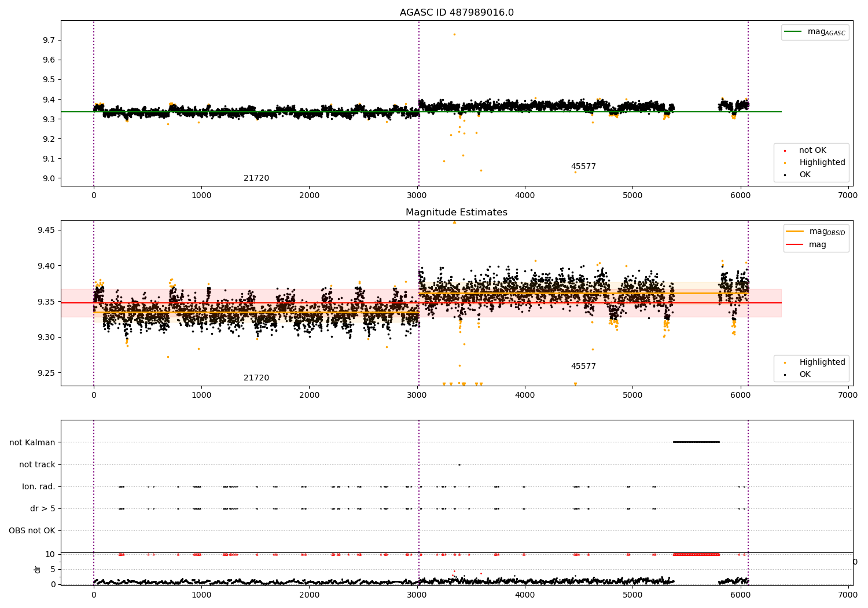The width and height of the screenshot is (868, 608).
Task: Click the "9.2" y-axis tick, top plot
Action: (49, 139)
